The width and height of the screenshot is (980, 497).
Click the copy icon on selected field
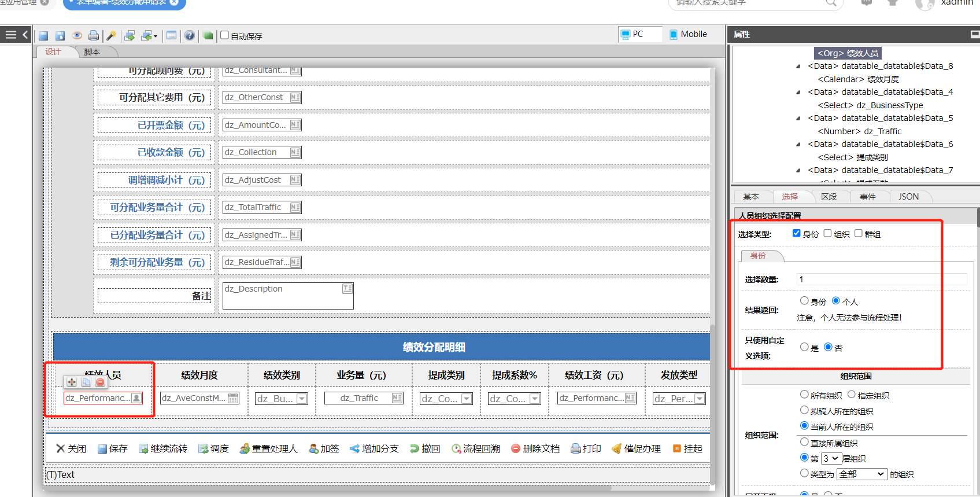tap(86, 382)
